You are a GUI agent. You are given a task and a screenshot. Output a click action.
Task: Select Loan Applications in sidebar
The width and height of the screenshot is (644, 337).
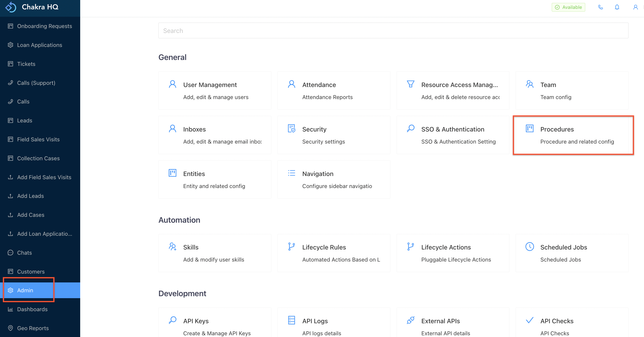point(40,45)
